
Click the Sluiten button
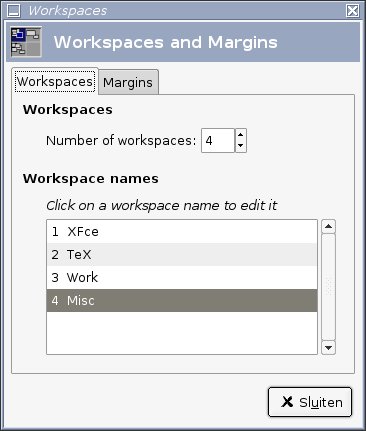pos(310,402)
